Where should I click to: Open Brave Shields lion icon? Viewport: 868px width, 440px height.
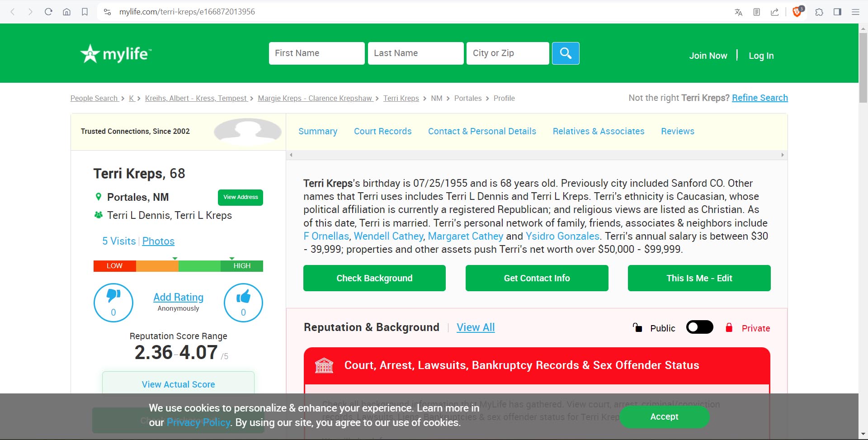click(x=797, y=12)
